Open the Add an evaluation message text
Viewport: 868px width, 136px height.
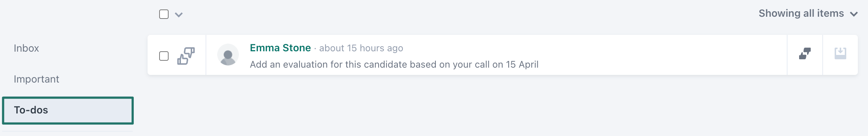(394, 64)
